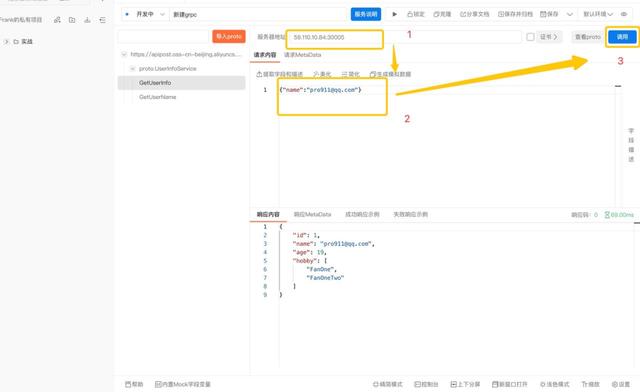Click the blue 服务说明 button

tap(366, 14)
